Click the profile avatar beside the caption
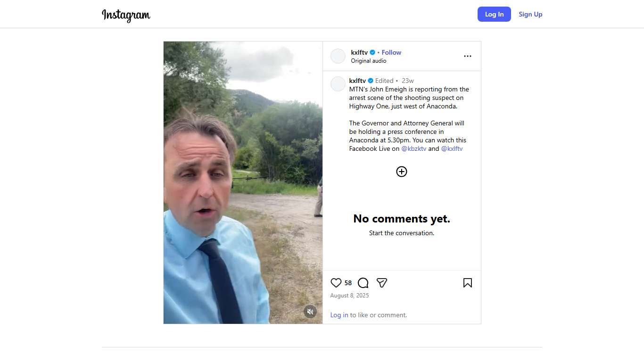The image size is (644, 362). click(338, 84)
